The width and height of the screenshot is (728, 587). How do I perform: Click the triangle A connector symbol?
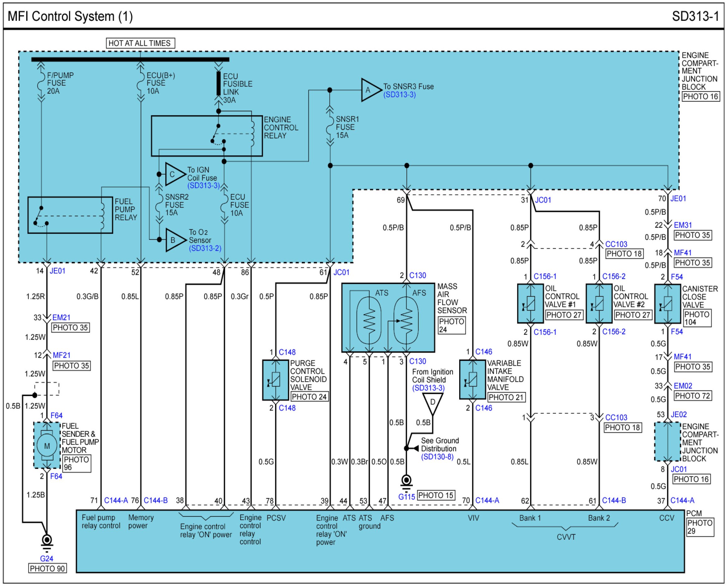click(x=370, y=90)
